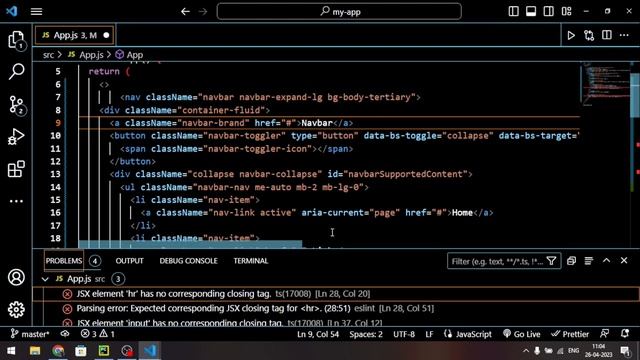This screenshot has width=640, height=360.
Task: Switch to the DEBUG CONSOLE panel tab
Action: [188, 261]
